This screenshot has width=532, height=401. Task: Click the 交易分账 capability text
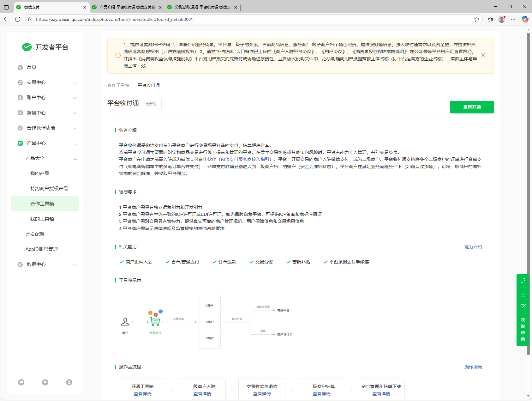pos(264,262)
